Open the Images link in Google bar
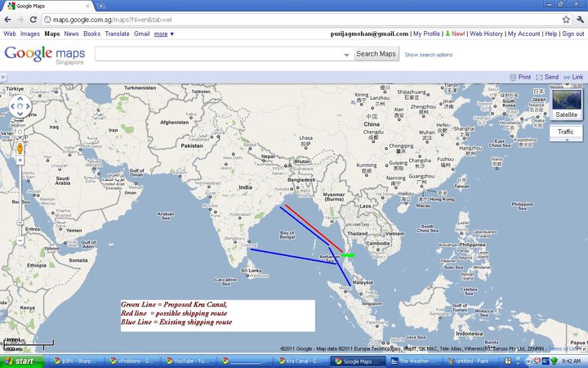588x368 pixels. tap(30, 34)
